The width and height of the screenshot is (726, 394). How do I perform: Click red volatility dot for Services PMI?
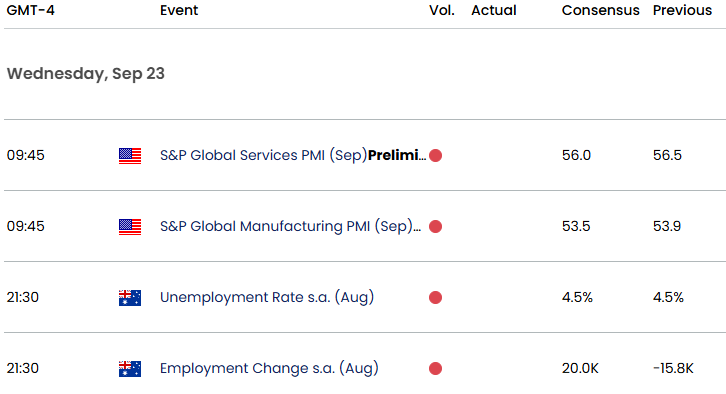click(x=435, y=156)
